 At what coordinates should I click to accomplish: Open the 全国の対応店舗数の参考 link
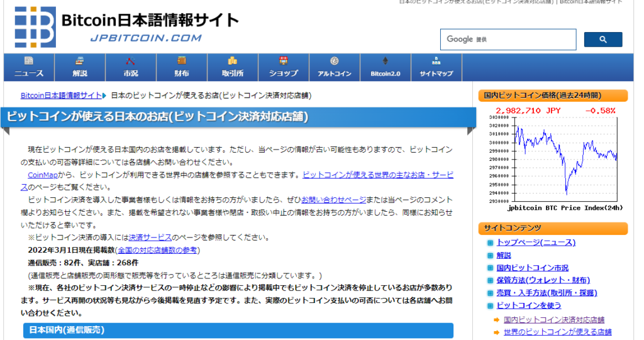tap(157, 250)
